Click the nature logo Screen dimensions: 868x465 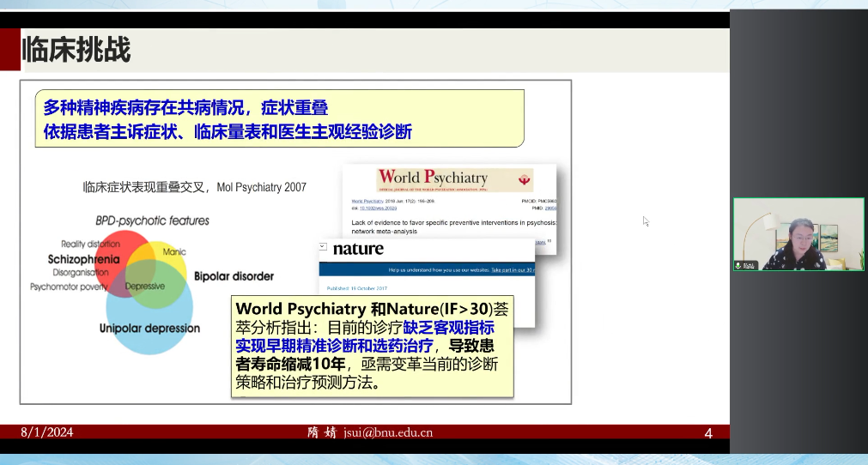point(358,249)
